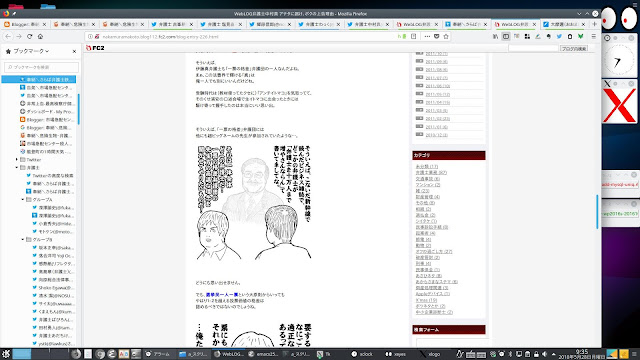Expand the Twitter bookmark folder
Screen dimensions: 640x360
point(17,160)
